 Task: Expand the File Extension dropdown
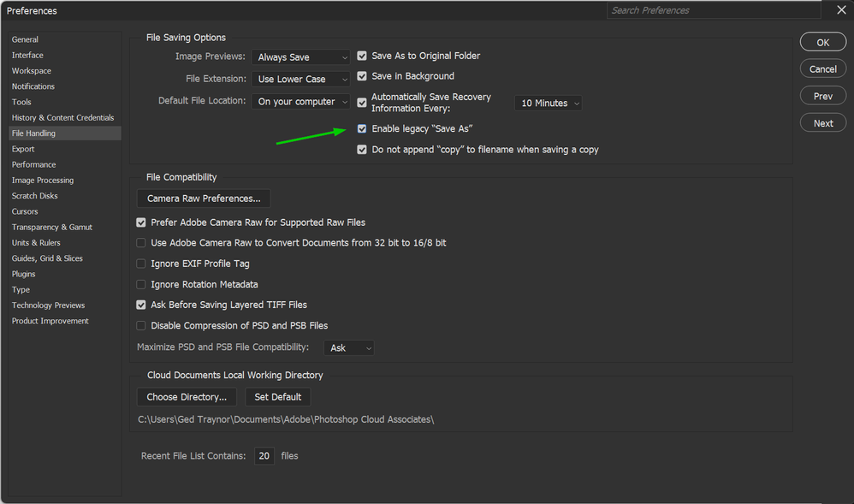[302, 80]
